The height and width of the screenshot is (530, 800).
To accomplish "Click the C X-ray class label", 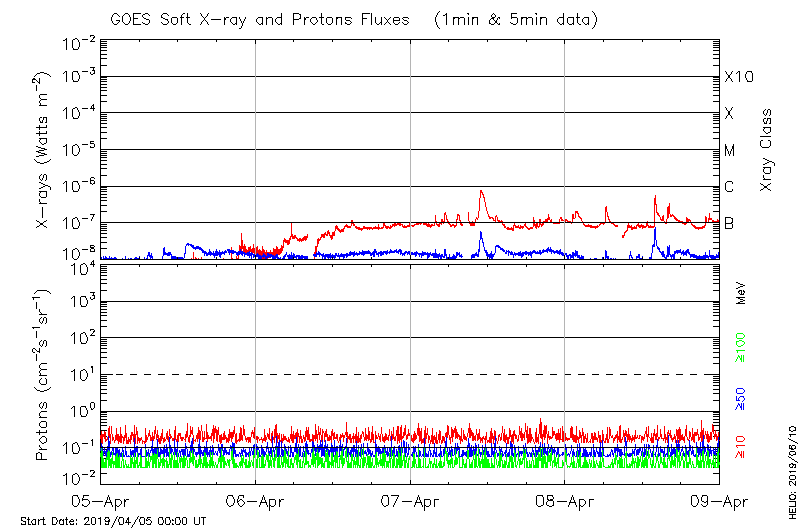I will pyautogui.click(x=729, y=187).
